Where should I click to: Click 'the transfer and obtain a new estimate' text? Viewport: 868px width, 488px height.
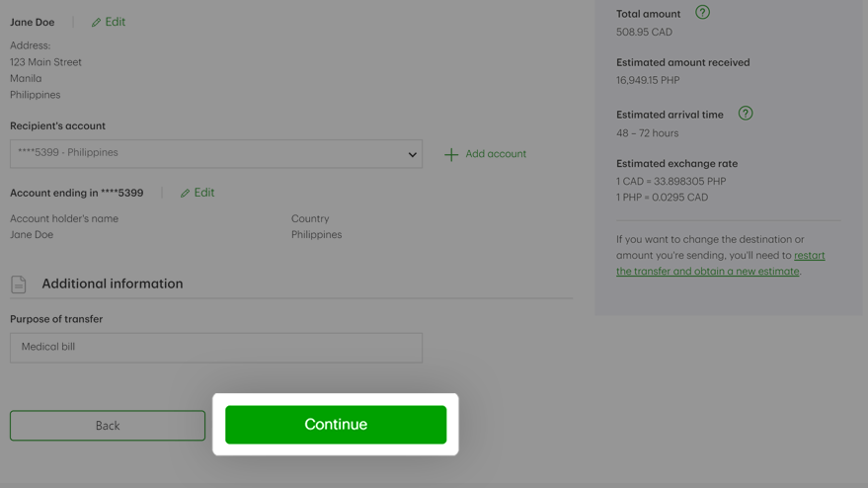point(707,272)
